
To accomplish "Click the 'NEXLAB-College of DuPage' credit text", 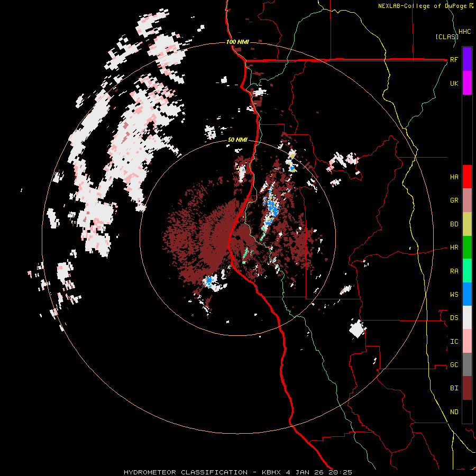I will [423, 6].
